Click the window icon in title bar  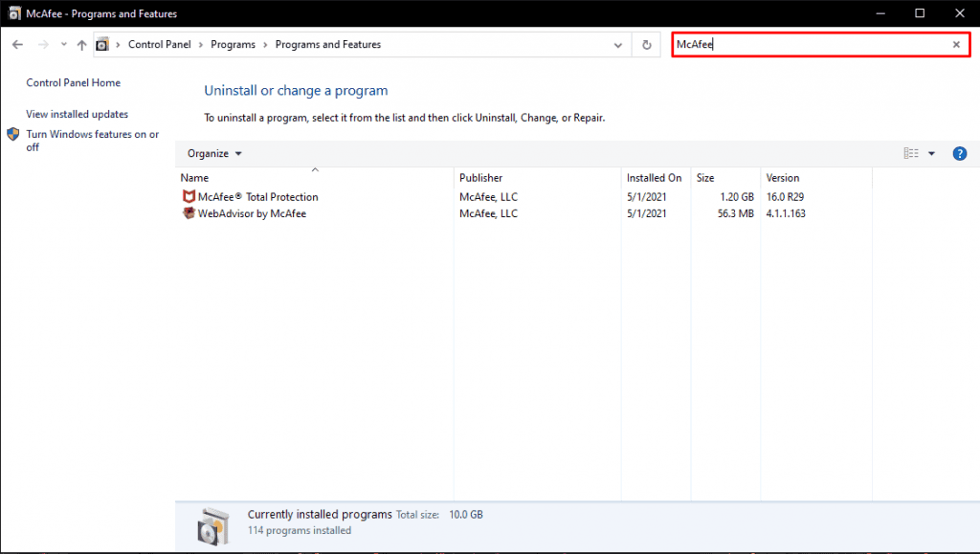14,13
